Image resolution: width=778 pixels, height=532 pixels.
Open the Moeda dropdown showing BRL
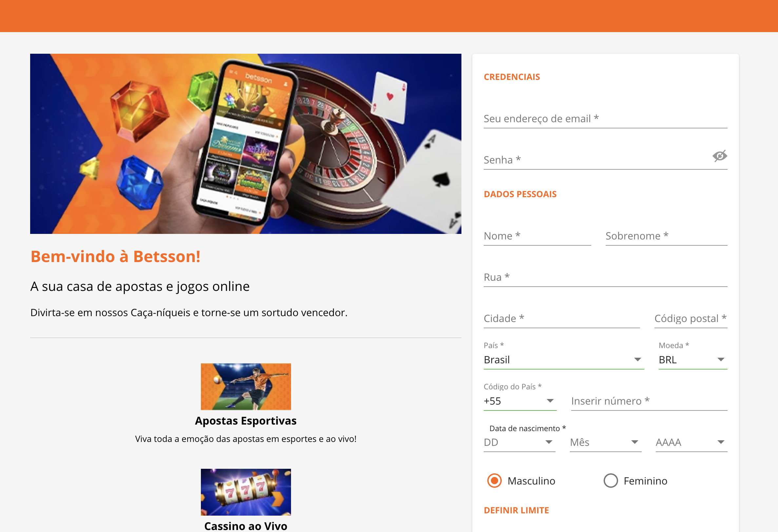coord(693,360)
